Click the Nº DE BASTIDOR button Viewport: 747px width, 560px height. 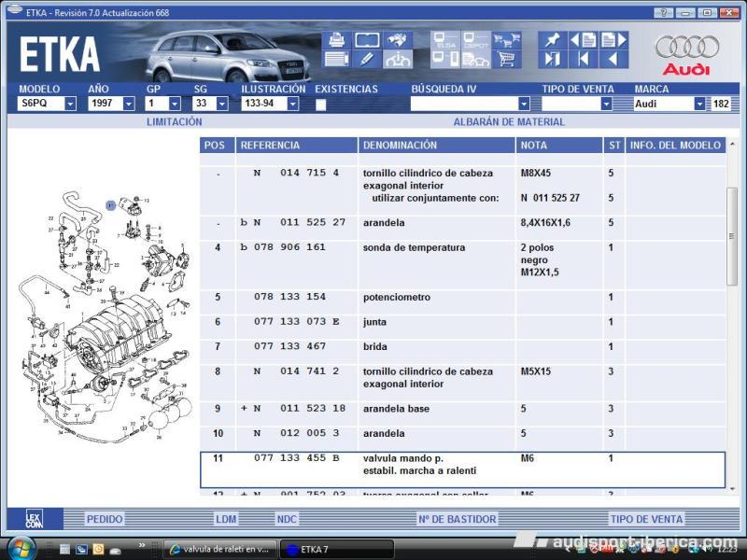click(457, 519)
